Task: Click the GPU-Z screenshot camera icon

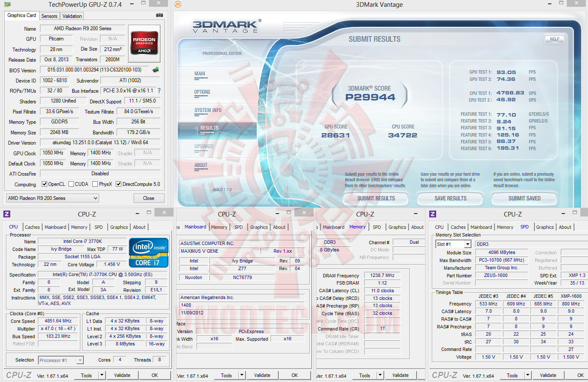Action: 160,15
